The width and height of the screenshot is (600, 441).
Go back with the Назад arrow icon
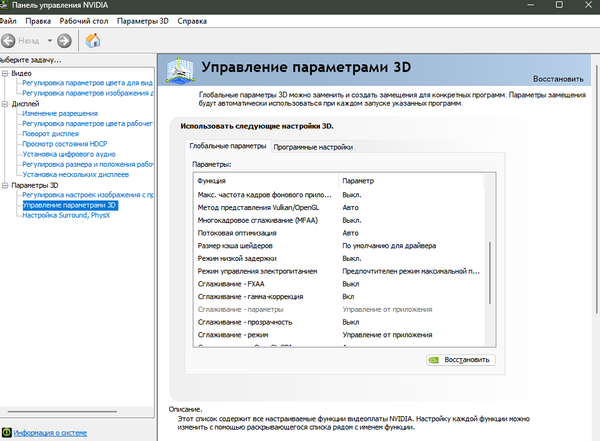point(8,41)
